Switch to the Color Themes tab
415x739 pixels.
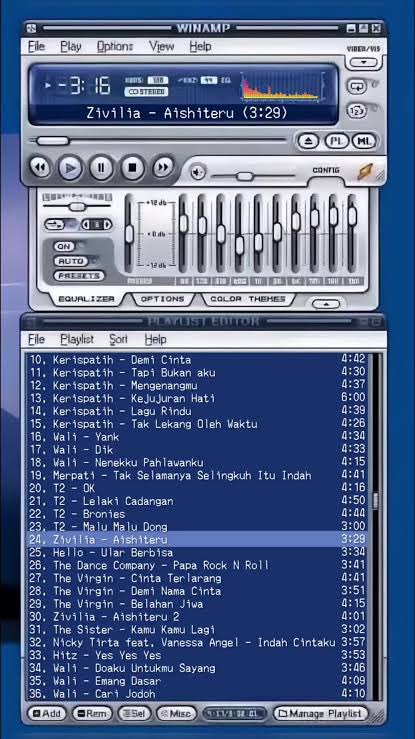pyautogui.click(x=248, y=299)
